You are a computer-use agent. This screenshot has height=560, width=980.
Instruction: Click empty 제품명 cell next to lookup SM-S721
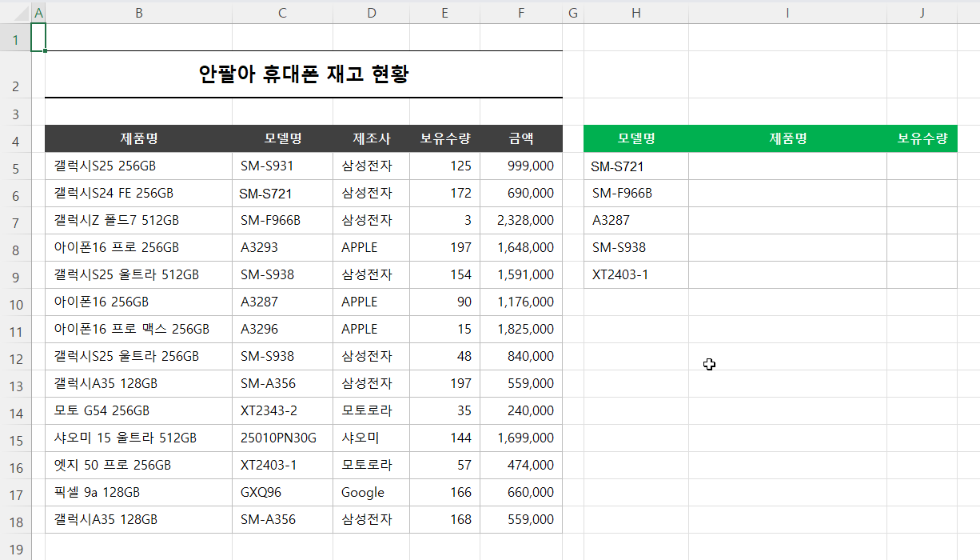(787, 166)
